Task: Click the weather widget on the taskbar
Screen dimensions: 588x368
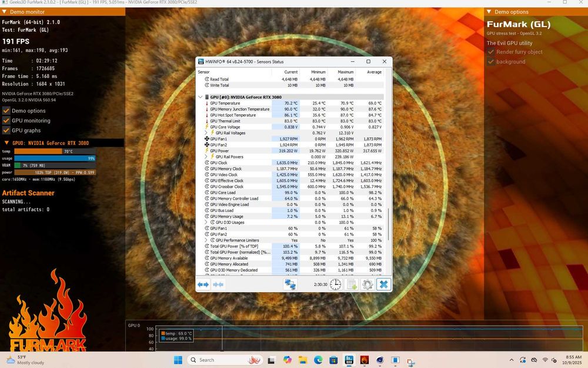Action: 25,360
